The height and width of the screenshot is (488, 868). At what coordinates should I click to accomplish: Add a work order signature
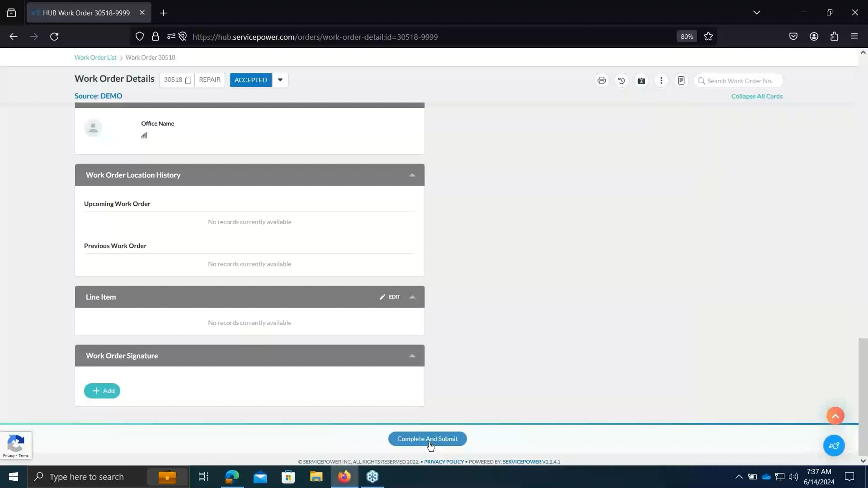(102, 391)
